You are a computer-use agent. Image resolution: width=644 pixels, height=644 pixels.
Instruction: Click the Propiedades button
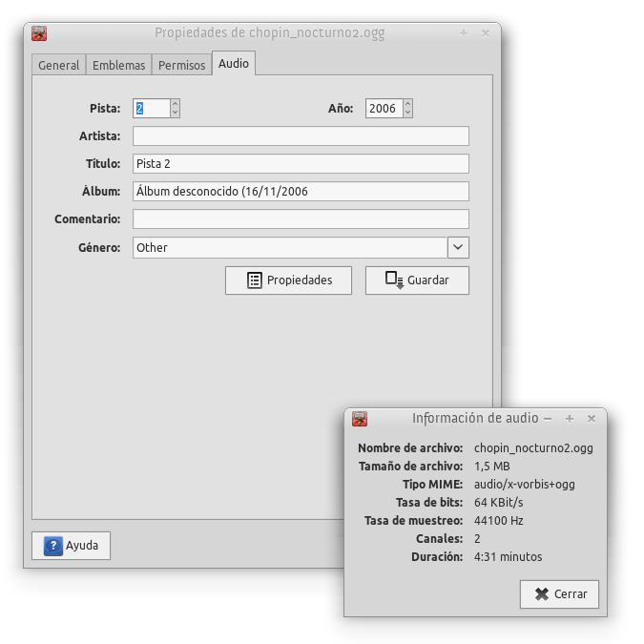[288, 280]
